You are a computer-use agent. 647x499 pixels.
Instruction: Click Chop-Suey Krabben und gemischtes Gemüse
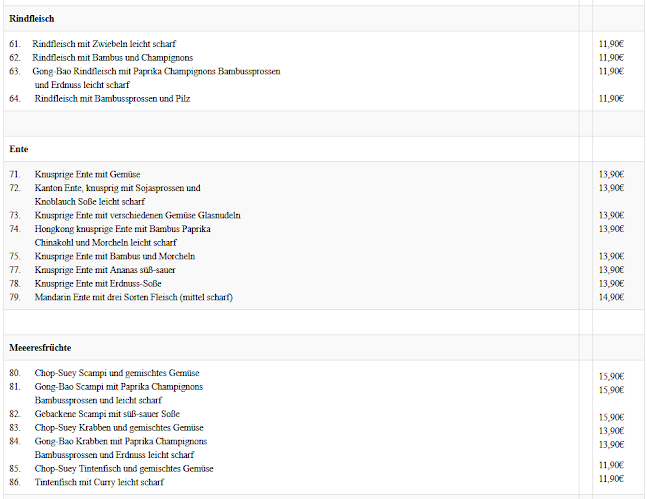[119, 428]
